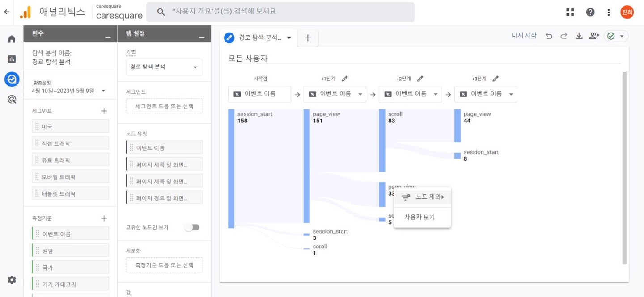The width and height of the screenshot is (644, 297).
Task: Open the three-dot more options menu
Action: pos(609,12)
